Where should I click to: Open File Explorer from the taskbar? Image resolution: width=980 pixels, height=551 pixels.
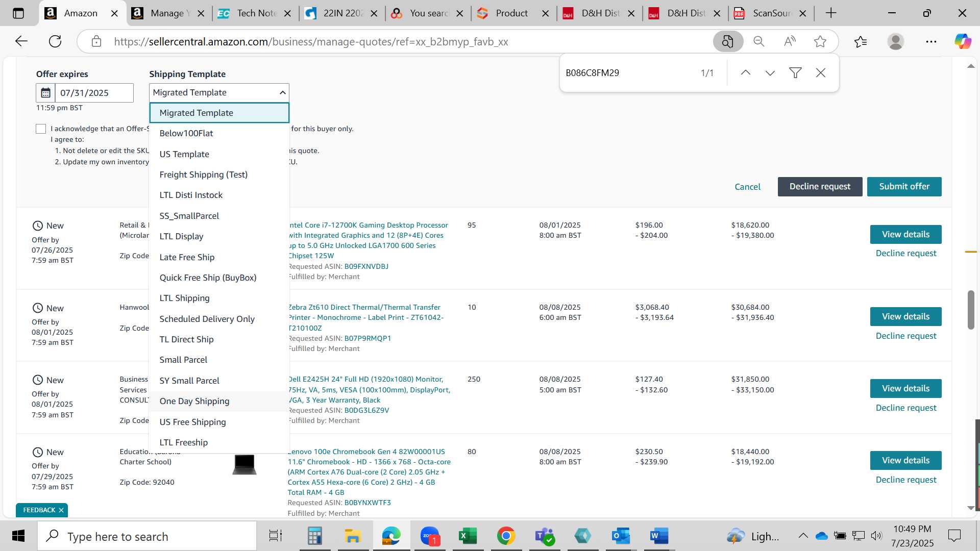[353, 536]
